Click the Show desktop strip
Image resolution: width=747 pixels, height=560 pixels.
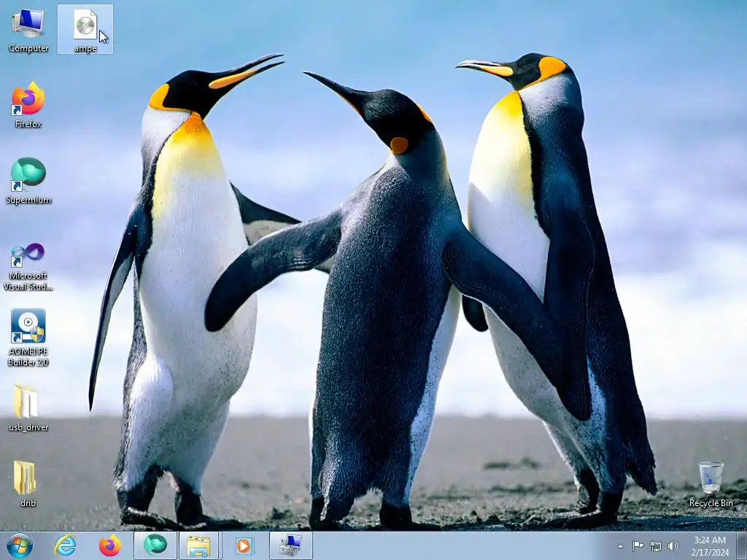click(742, 545)
